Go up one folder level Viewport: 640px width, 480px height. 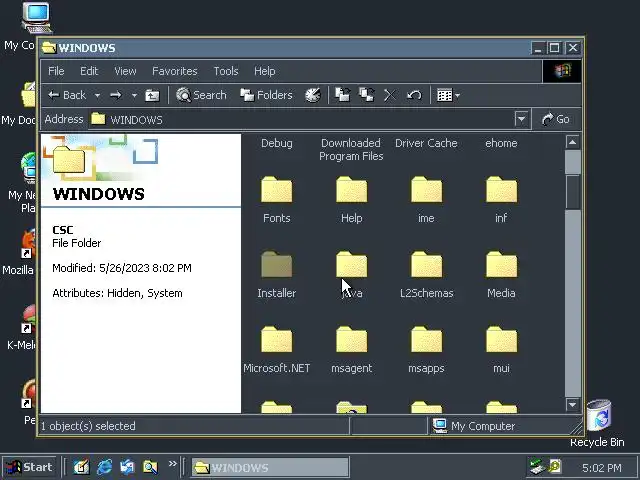coord(152,96)
